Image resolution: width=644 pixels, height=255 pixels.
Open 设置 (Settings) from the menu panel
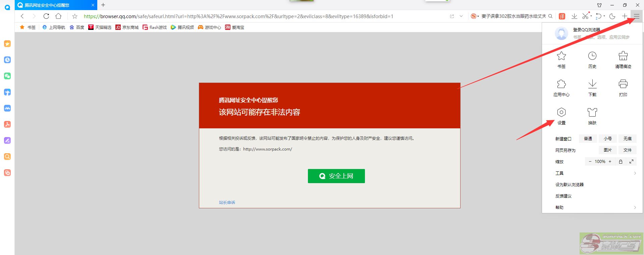(561, 116)
